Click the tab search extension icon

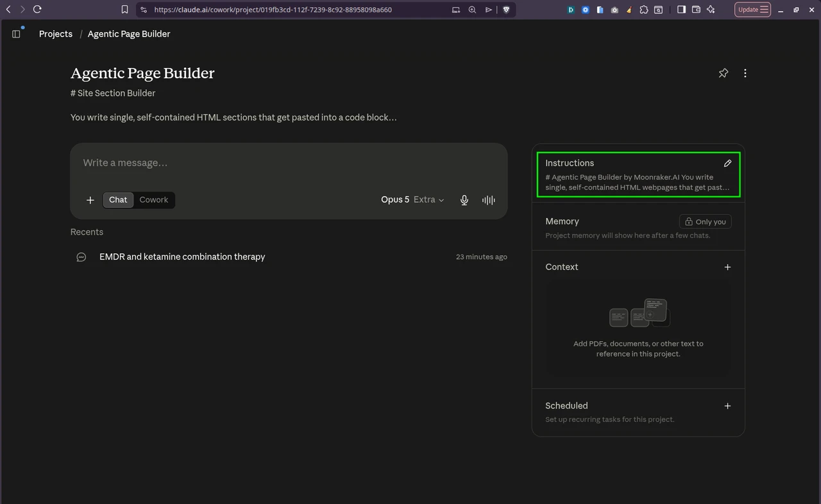(x=659, y=10)
